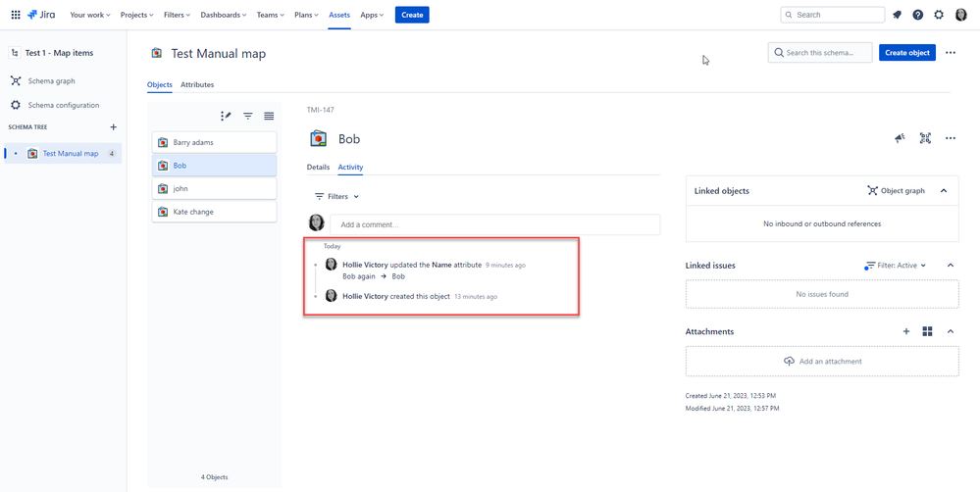The height and width of the screenshot is (492, 980).
Task: Switch attachments to grid view icon
Action: (x=927, y=331)
